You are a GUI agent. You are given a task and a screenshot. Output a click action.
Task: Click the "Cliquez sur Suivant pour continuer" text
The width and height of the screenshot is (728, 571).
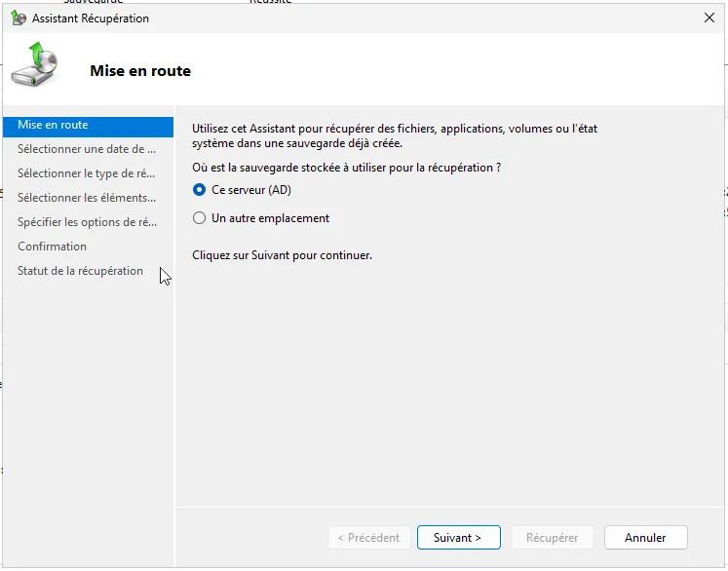282,255
